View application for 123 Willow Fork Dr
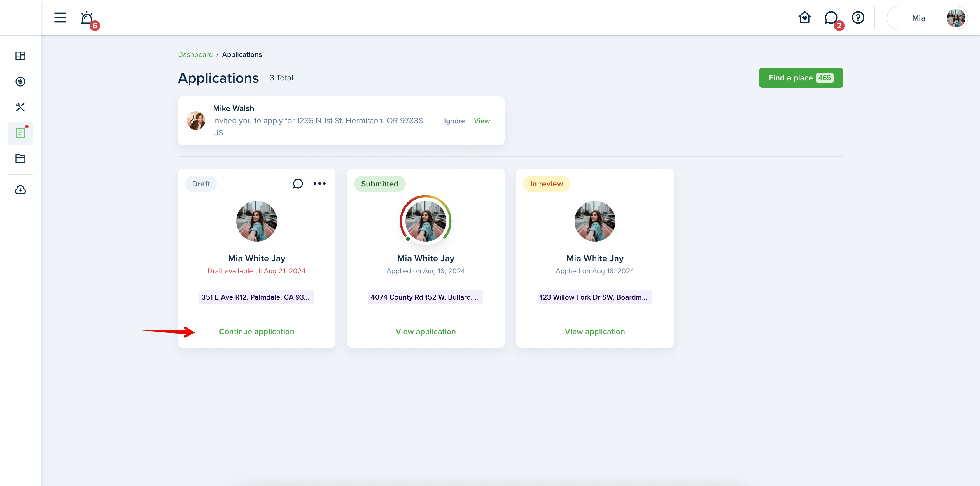This screenshot has height=486, width=980. coord(595,332)
